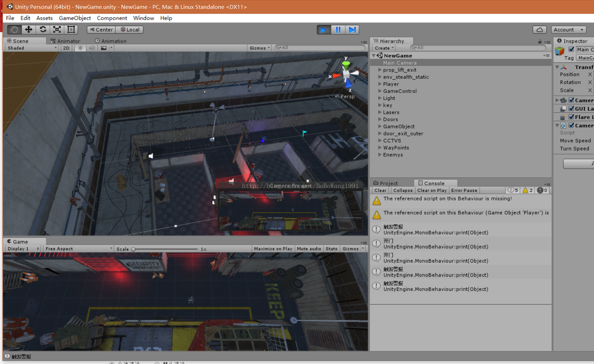
Task: Select the Scale tool
Action: (x=57, y=30)
